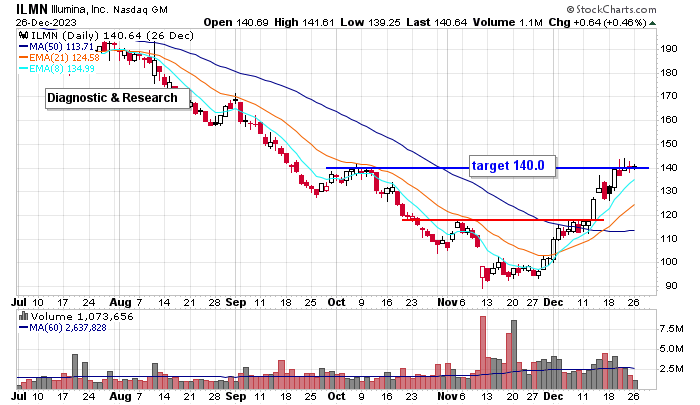The image size is (700, 405).
Task: Click the 2.5M volume axis label
Action: [x=671, y=369]
